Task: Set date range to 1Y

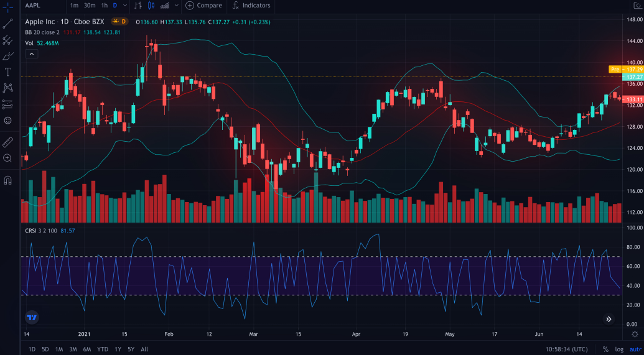Action: (118, 349)
